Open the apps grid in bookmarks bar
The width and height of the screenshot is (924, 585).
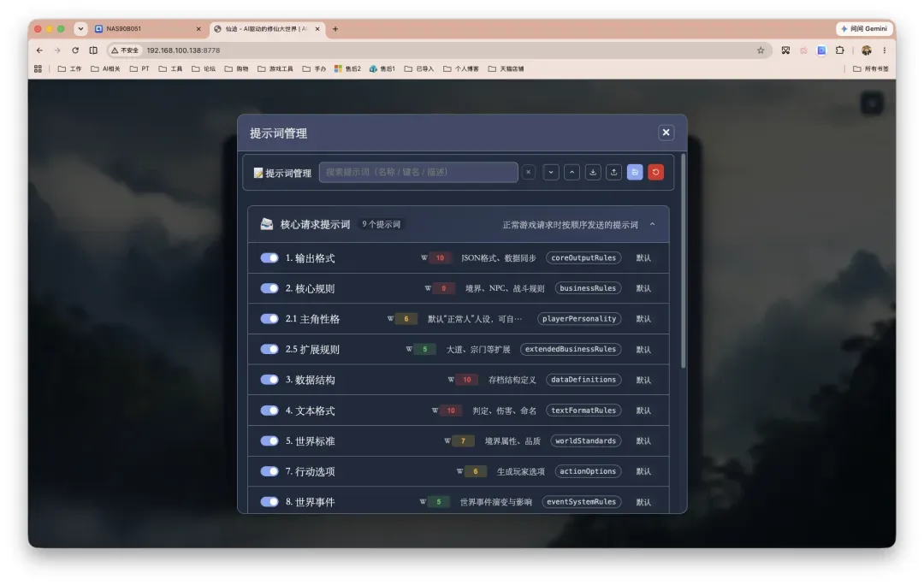coord(38,69)
